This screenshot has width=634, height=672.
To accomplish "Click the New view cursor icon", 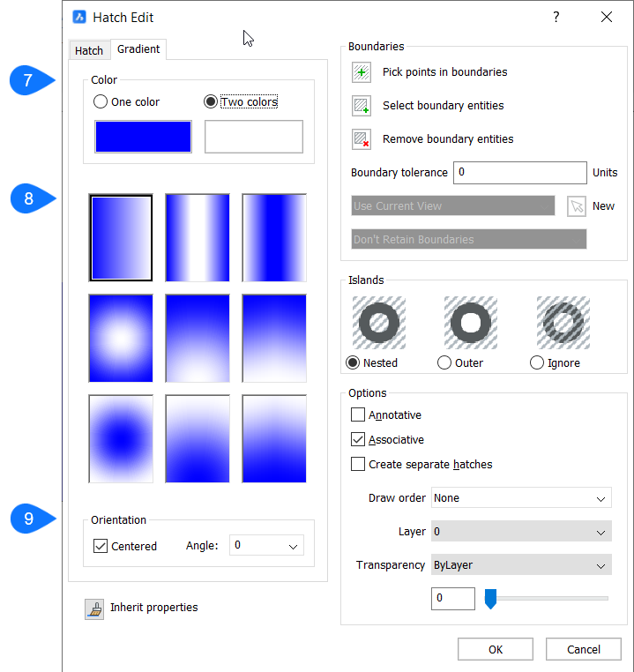I will tap(576, 206).
